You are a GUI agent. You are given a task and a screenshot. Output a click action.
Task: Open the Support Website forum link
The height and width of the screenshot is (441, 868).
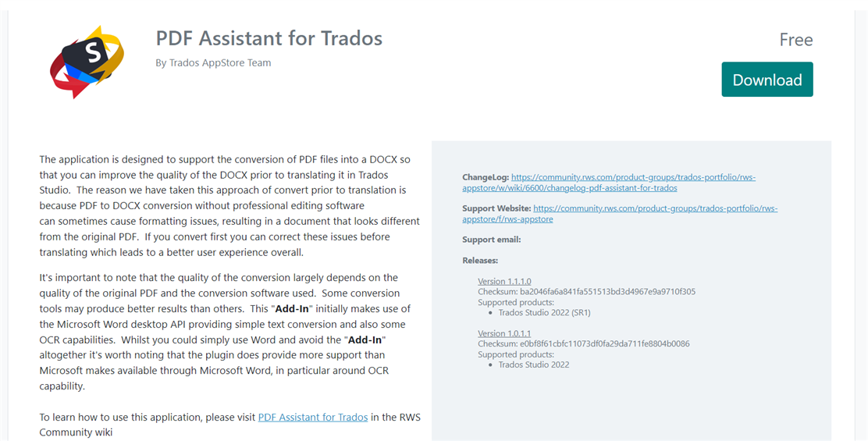620,214
